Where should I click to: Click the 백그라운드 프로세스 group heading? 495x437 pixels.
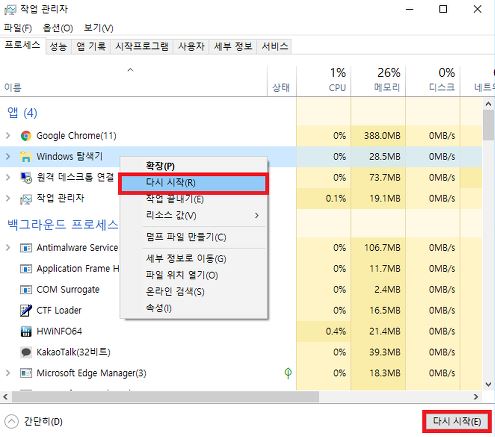click(x=63, y=225)
